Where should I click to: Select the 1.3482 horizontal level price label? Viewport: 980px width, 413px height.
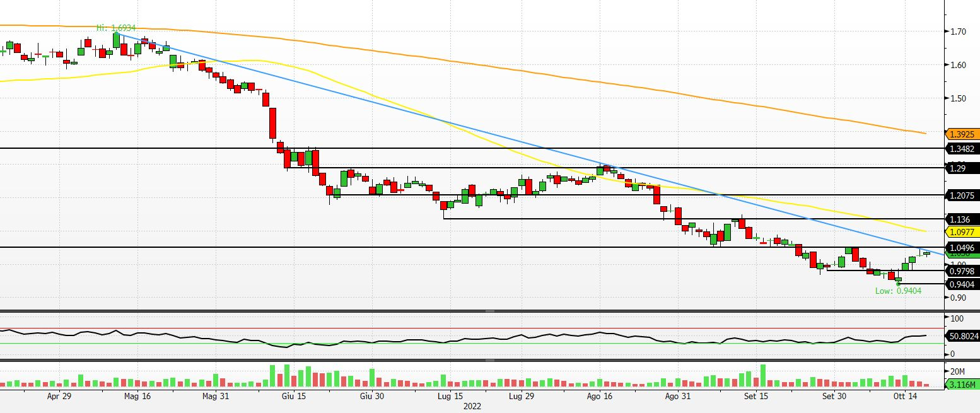pyautogui.click(x=962, y=149)
